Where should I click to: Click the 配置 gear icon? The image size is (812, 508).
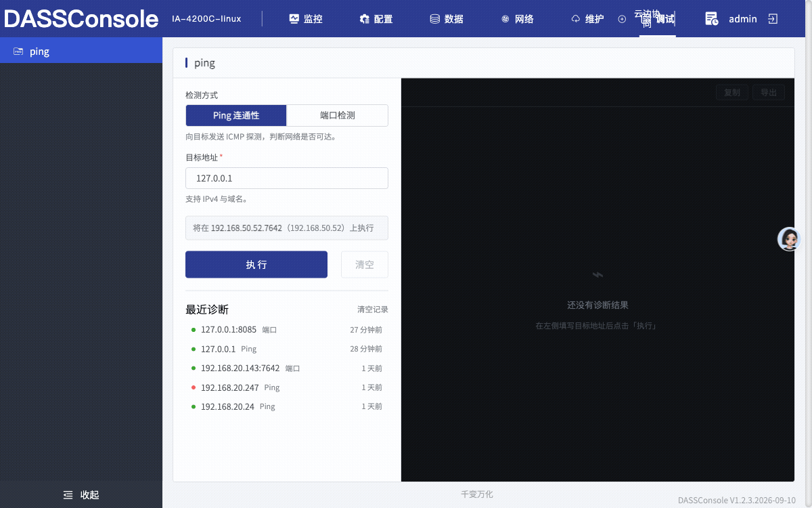point(364,19)
